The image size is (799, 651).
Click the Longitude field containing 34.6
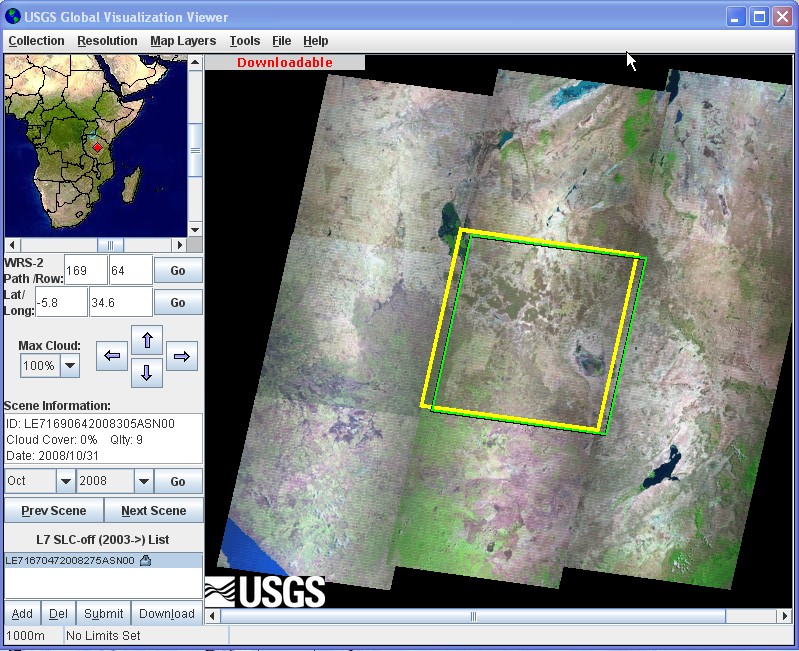tap(121, 303)
